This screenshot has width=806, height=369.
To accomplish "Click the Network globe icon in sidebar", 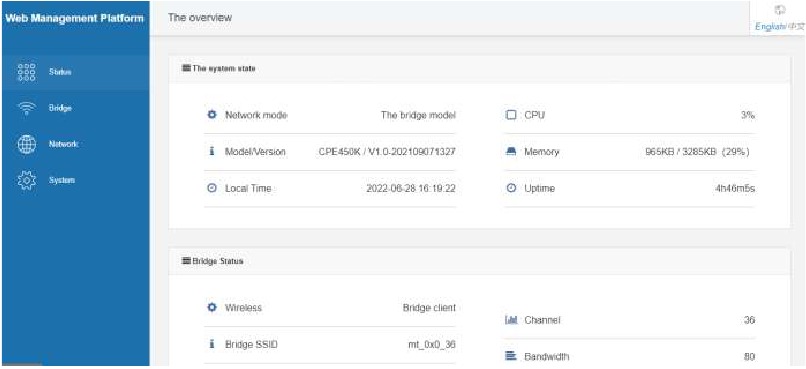I will point(27,145).
